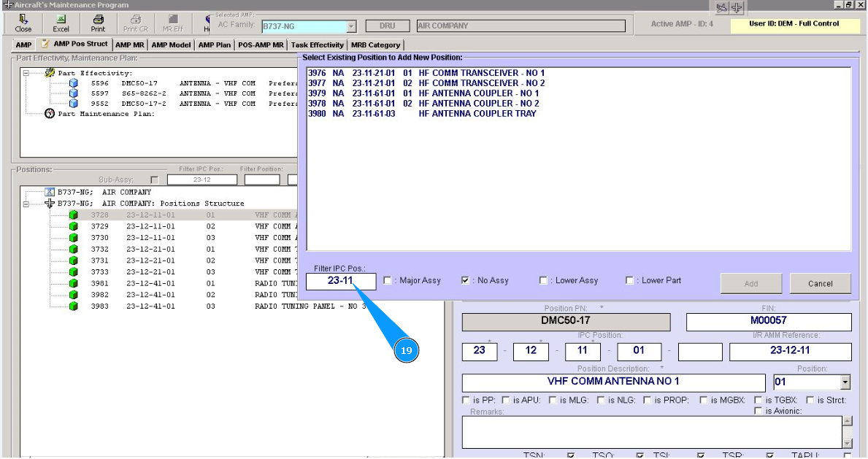Enable the Major Assy checkbox
868x459 pixels.
click(x=388, y=280)
